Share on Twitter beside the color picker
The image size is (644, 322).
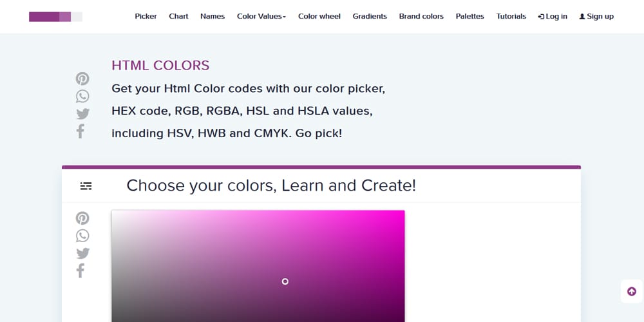82,253
